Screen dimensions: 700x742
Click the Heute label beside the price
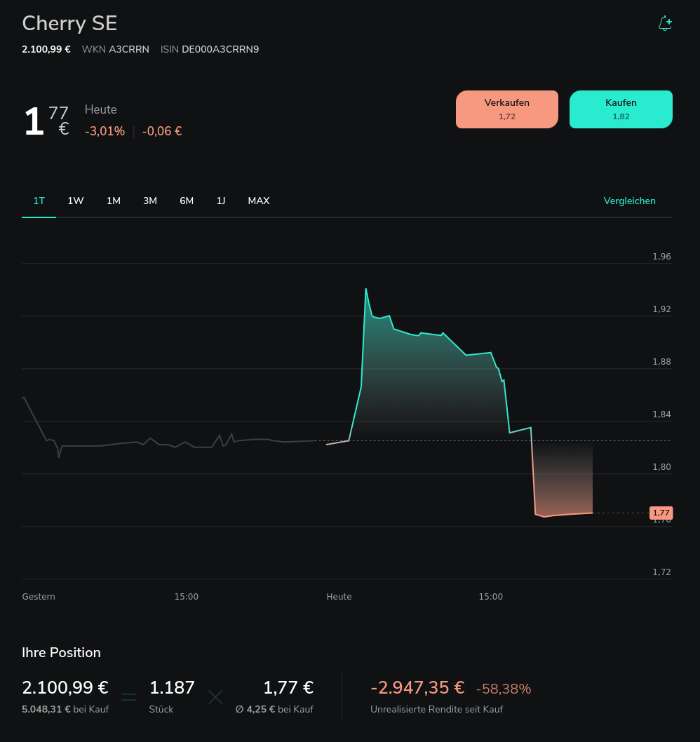(101, 109)
